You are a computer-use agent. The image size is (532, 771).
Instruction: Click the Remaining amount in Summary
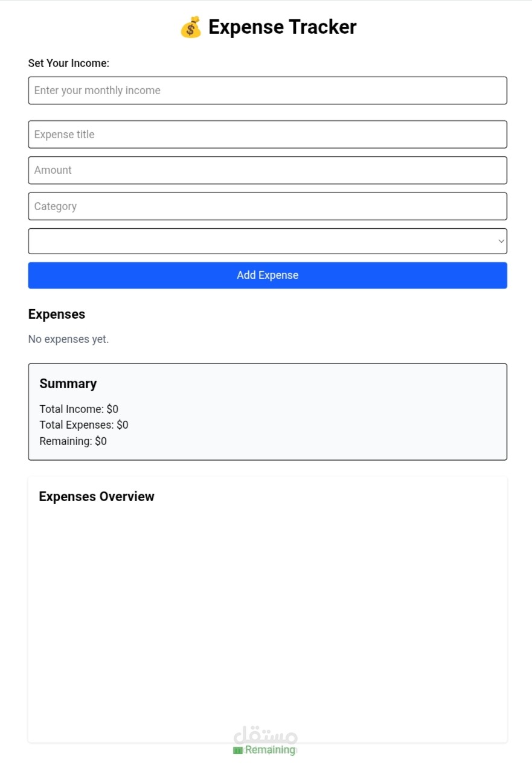pyautogui.click(x=73, y=441)
